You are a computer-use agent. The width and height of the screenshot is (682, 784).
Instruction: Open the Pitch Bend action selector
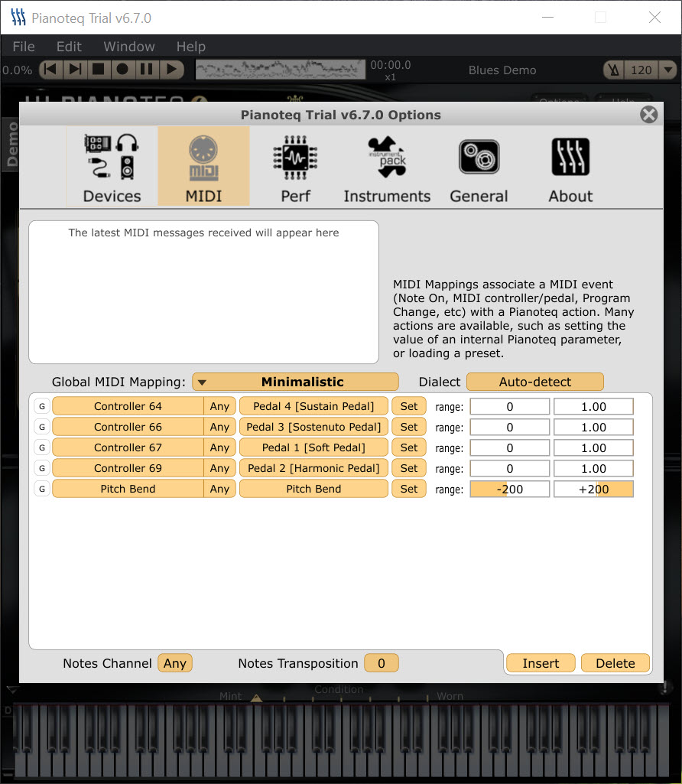pyautogui.click(x=313, y=489)
